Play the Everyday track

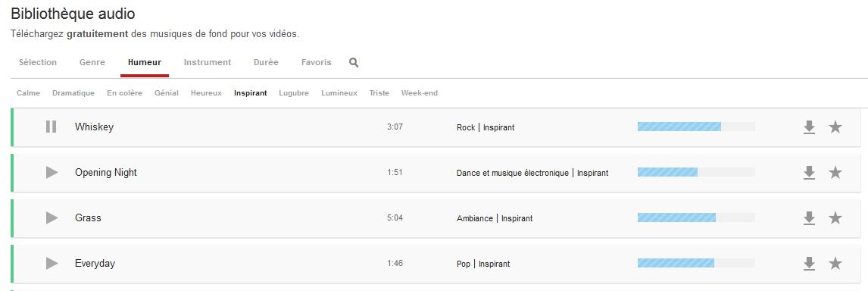coord(52,263)
